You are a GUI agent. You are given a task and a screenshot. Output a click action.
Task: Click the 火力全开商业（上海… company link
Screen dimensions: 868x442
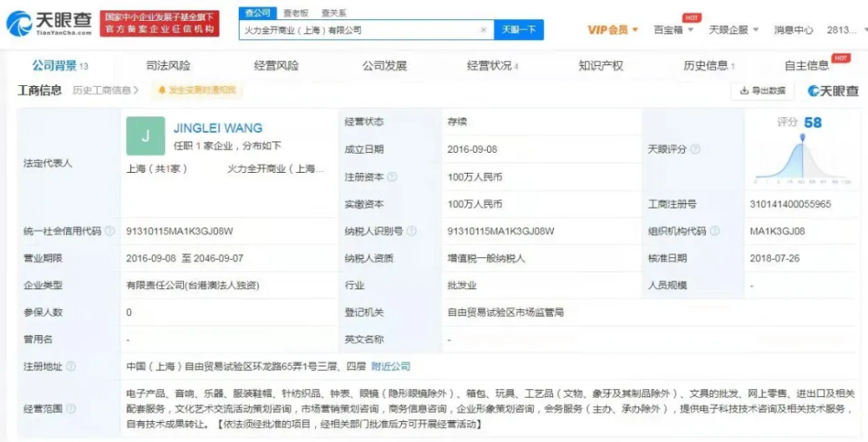pos(276,169)
